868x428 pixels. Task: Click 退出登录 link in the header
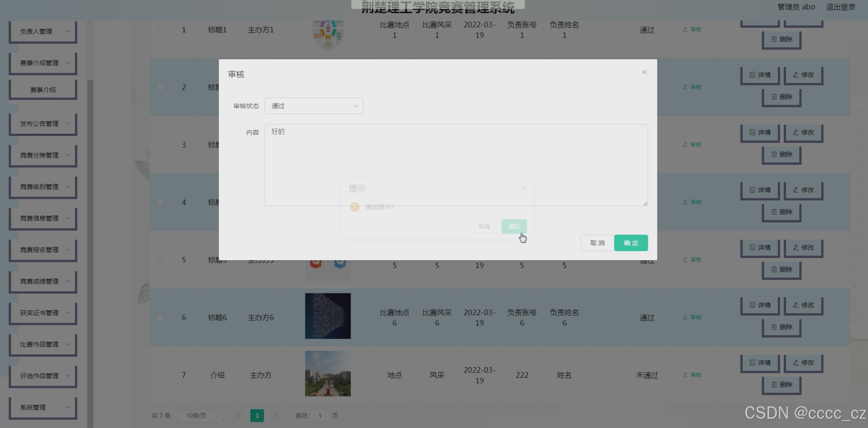tap(840, 7)
